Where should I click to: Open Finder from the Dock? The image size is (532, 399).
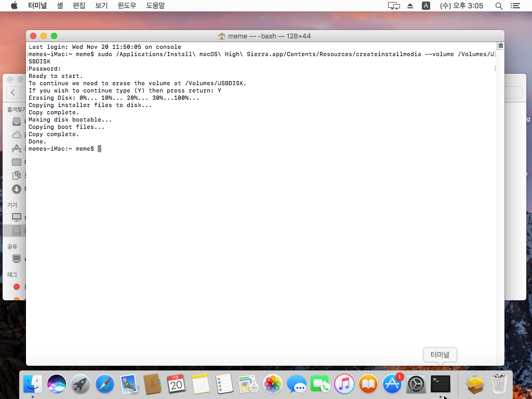33,384
